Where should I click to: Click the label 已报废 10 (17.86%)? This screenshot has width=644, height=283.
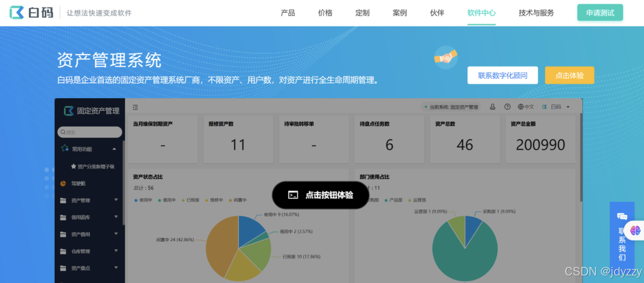[x=301, y=257]
